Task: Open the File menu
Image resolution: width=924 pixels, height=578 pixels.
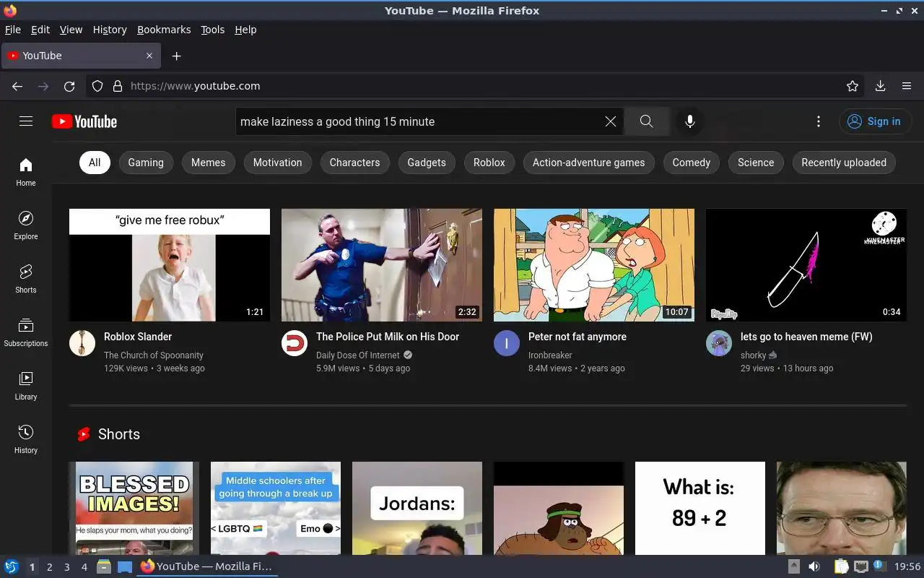Action: pyautogui.click(x=13, y=30)
